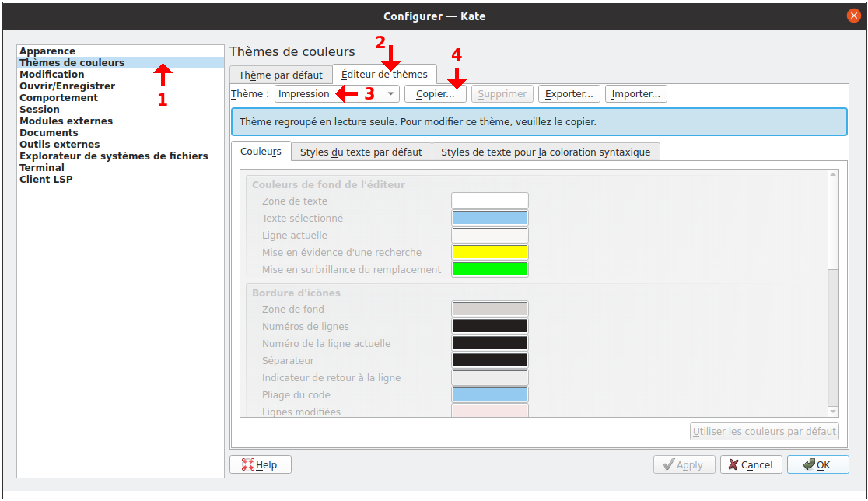The height and width of the screenshot is (501, 868).
Task: Click the Thèmes de couleurs page heading
Action: point(292,51)
